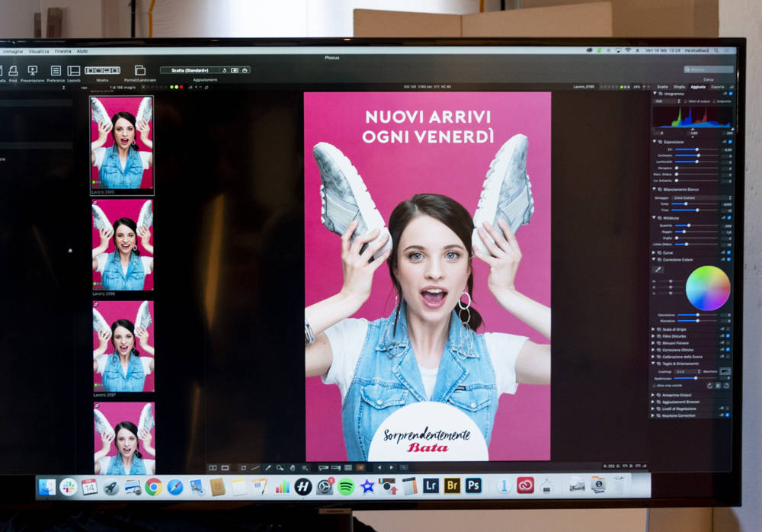Click the color wheel in Correzione Colore
Viewport: 762px width, 532px height.
pyautogui.click(x=708, y=287)
